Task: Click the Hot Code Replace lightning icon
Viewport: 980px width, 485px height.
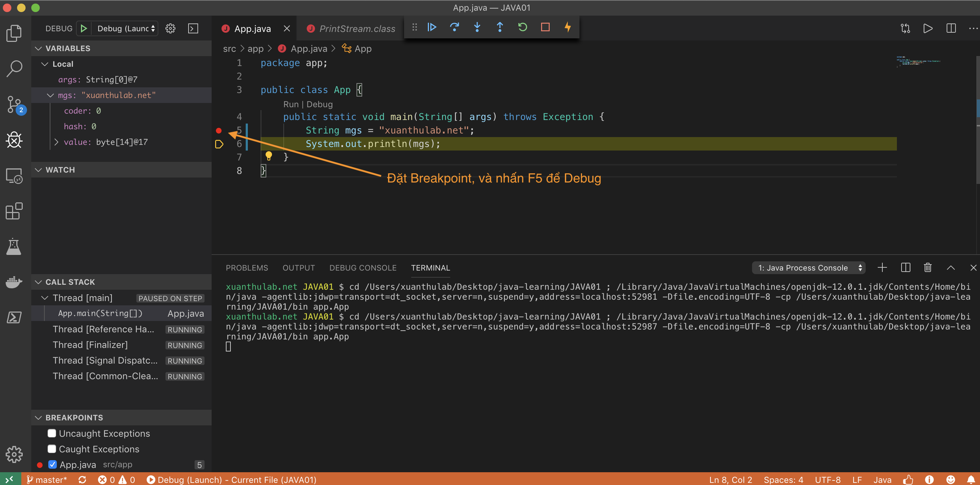Action: 567,27
